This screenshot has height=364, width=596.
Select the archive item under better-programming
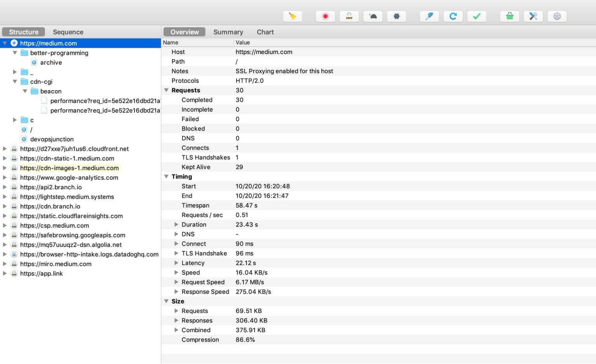pos(51,62)
